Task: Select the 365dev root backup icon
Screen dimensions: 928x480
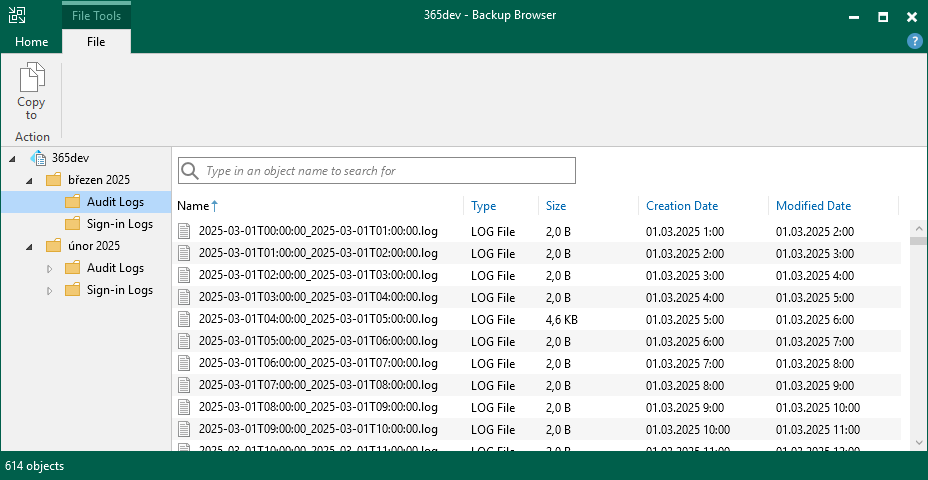Action: tap(38, 158)
